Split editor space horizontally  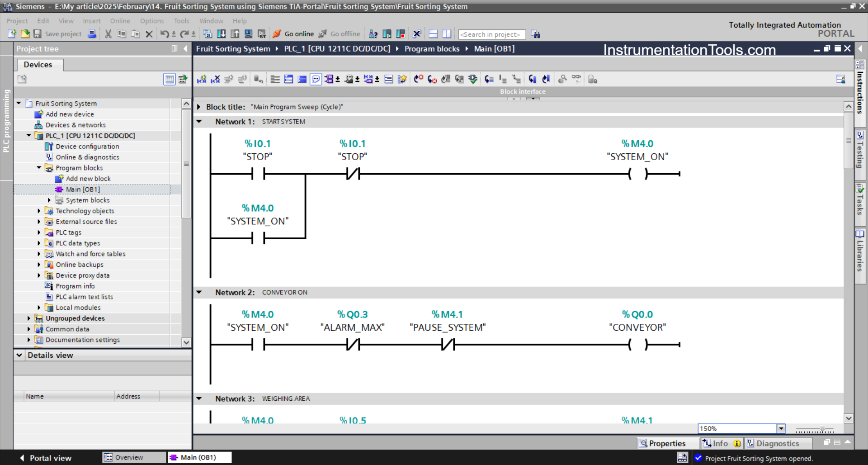[x=433, y=34]
